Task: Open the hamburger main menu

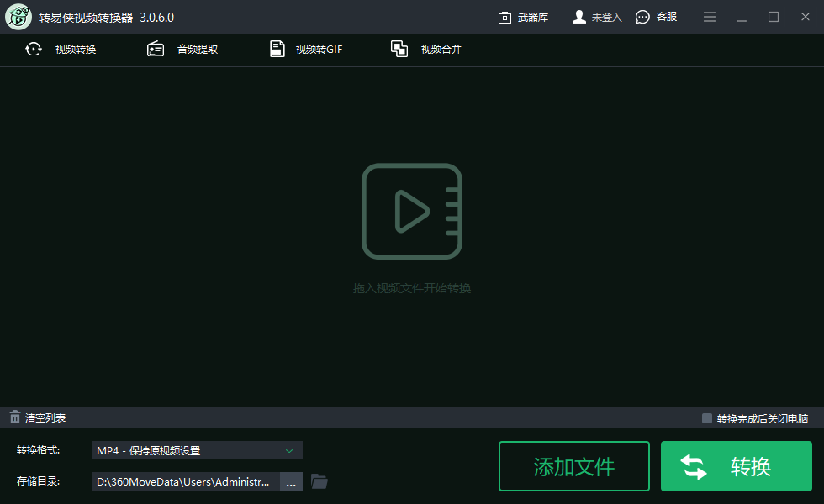Action: pos(710,18)
